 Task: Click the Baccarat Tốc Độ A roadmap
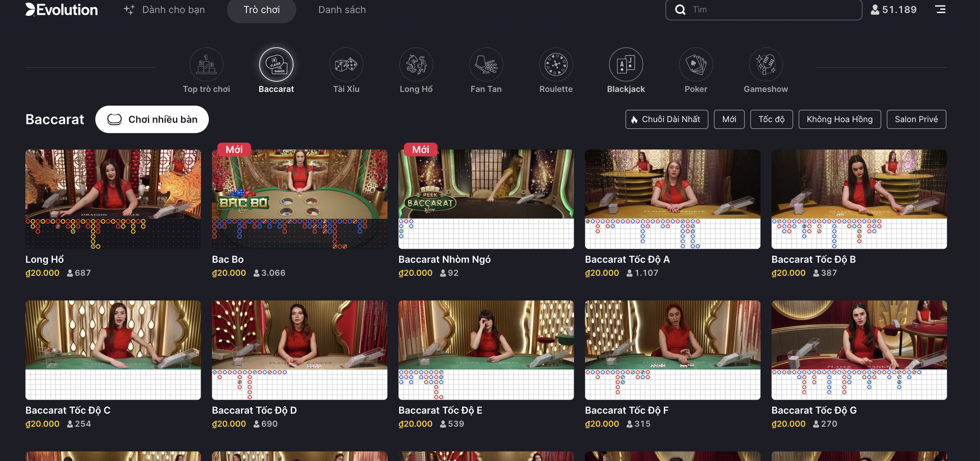[x=673, y=234]
